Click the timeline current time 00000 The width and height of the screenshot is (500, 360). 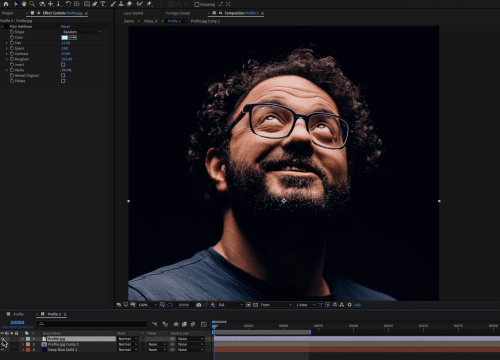tap(17, 322)
